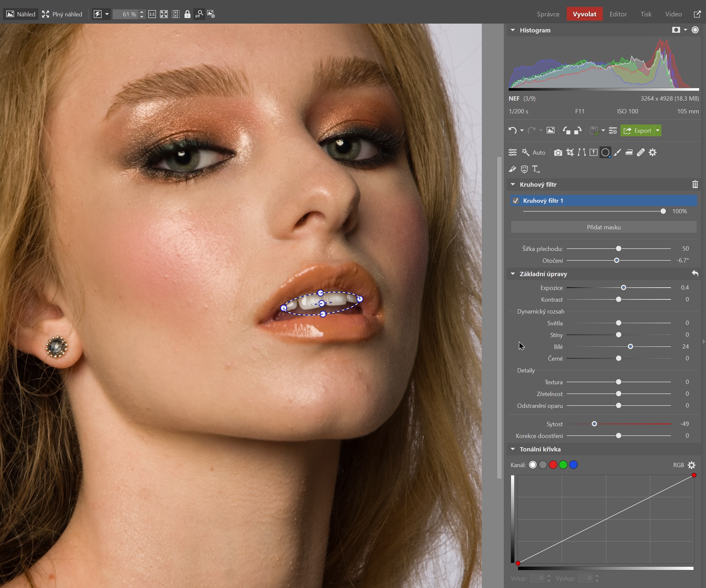Click the Sytost slider handle
Viewport: 706px width, 588px height.
(594, 424)
